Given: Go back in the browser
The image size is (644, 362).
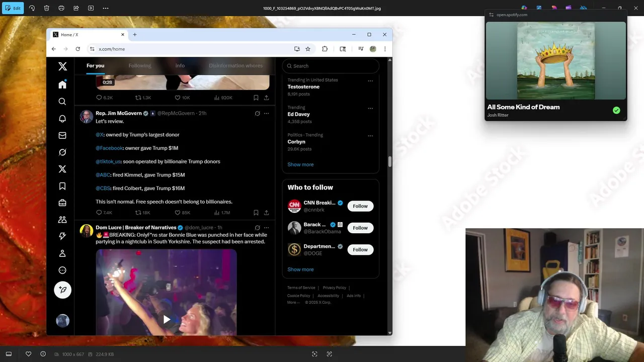Looking at the screenshot, I should coord(54,49).
